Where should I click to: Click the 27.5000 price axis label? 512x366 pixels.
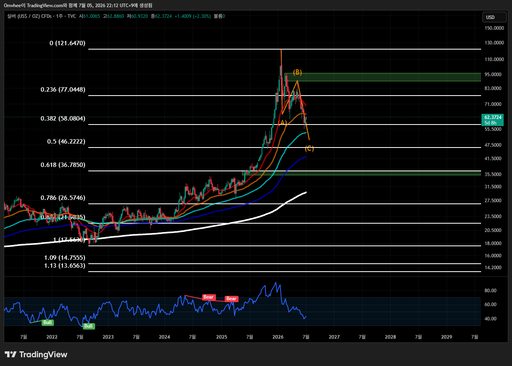click(x=493, y=200)
